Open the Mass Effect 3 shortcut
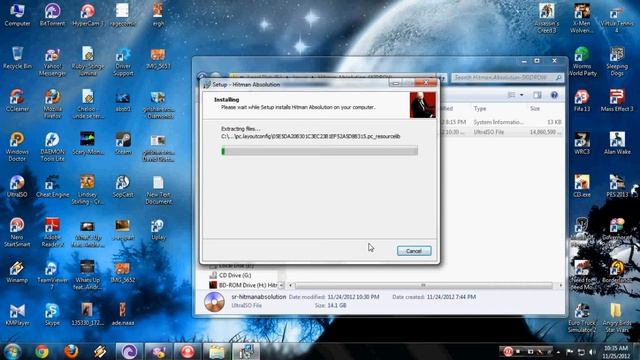The image size is (640, 360). pyautogui.click(x=617, y=100)
